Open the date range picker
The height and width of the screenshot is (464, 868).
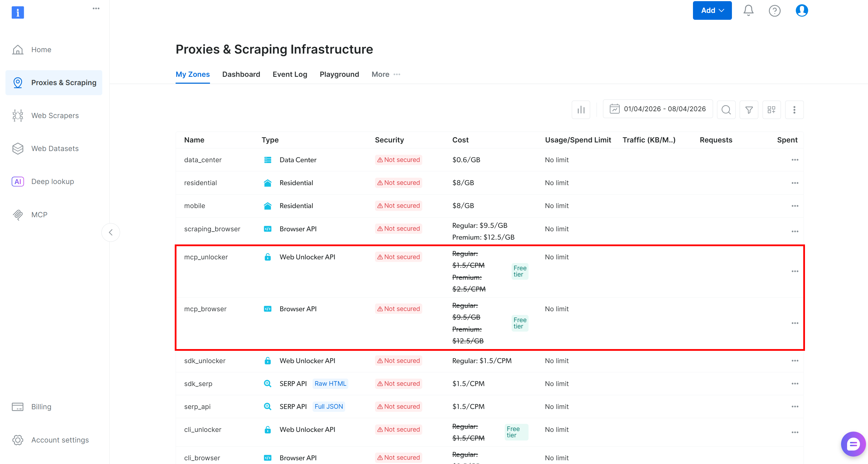click(x=657, y=109)
